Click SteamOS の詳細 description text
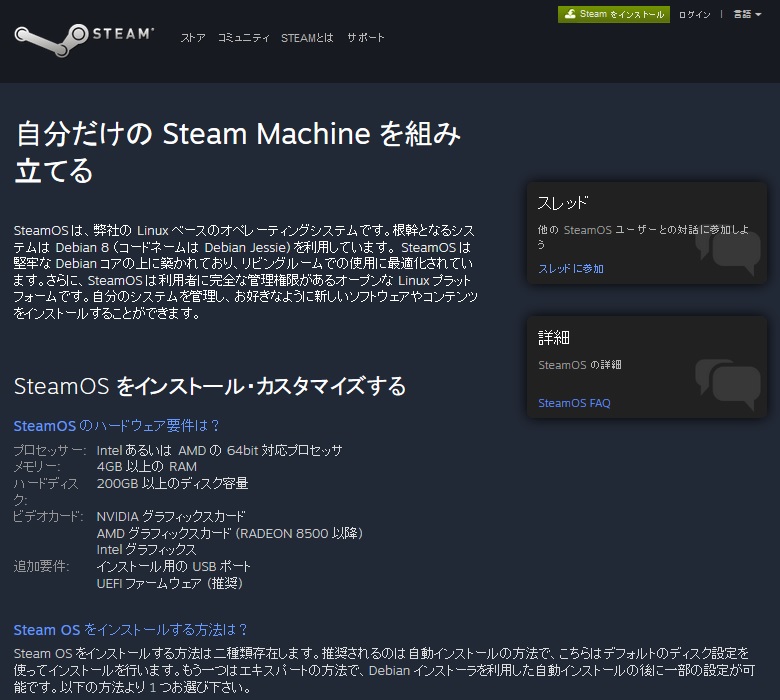 [580, 365]
